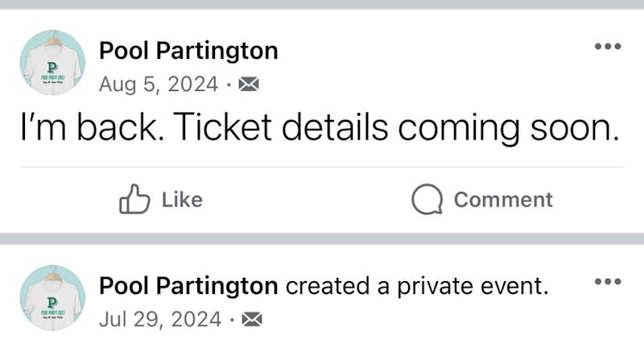Open the Aug 5 post's three-dot menu
Image resolution: width=644 pixels, height=344 pixels.
pyautogui.click(x=608, y=47)
